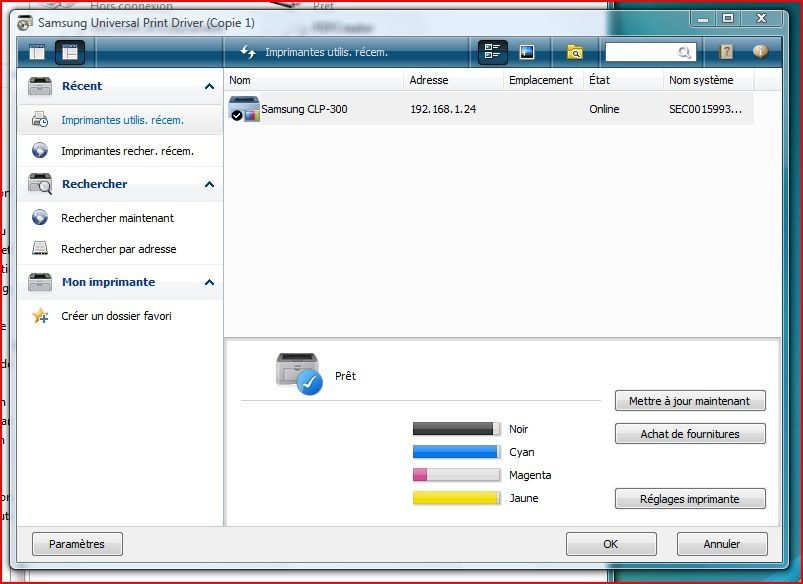Collapse the Rechercher section chevron
The width and height of the screenshot is (803, 584).
pyautogui.click(x=209, y=184)
